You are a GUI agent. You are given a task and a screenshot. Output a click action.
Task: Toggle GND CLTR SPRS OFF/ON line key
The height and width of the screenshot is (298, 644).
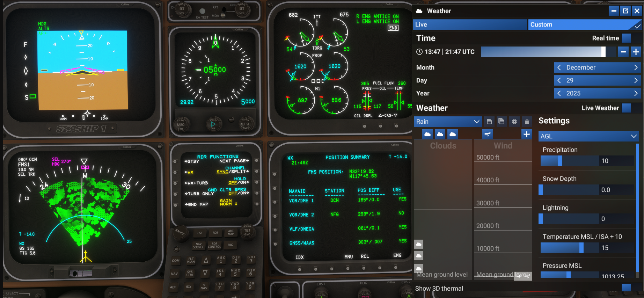point(257,193)
